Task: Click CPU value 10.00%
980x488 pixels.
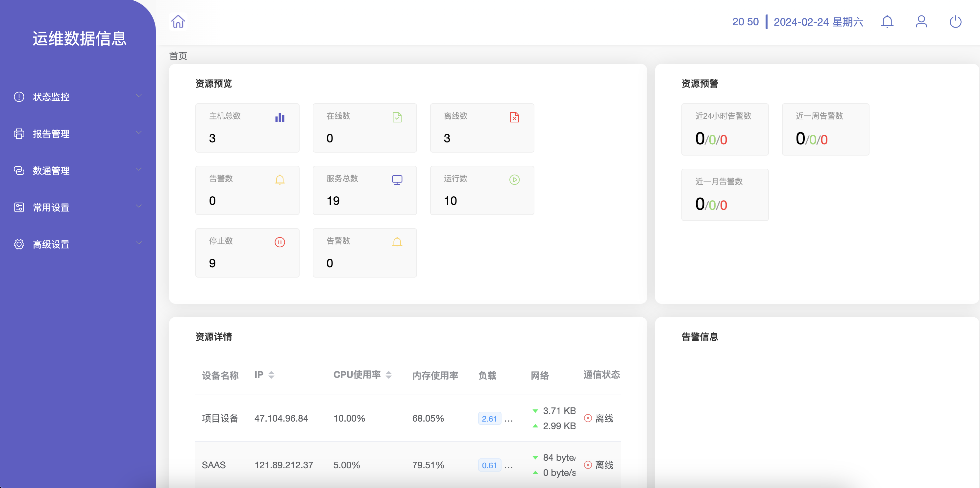Action: 349,418
